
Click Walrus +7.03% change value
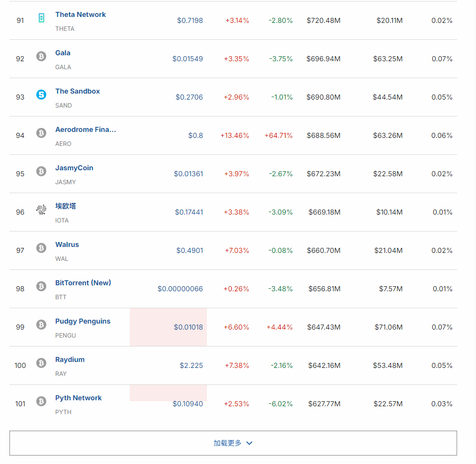tap(237, 250)
